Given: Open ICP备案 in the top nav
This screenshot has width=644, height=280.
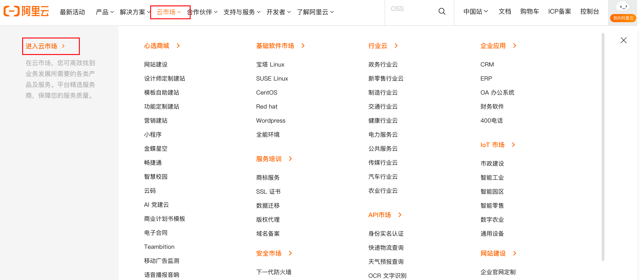Looking at the screenshot, I should tap(559, 12).
